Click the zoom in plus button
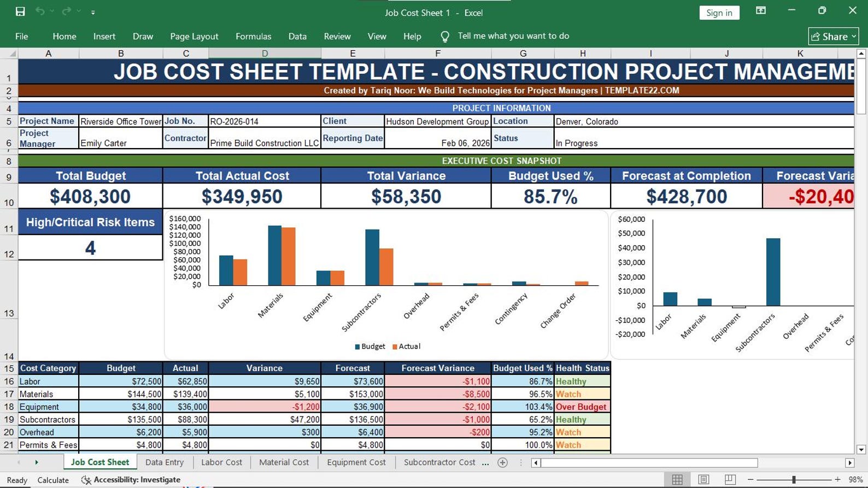This screenshot has height=488, width=868. (837, 480)
